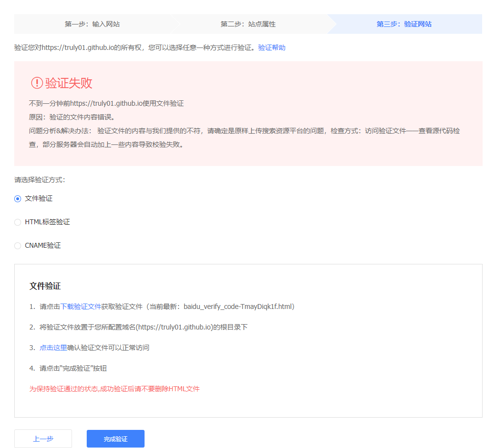Click the bold 文件验证 section heading
This screenshot has height=448, width=488.
point(45,286)
